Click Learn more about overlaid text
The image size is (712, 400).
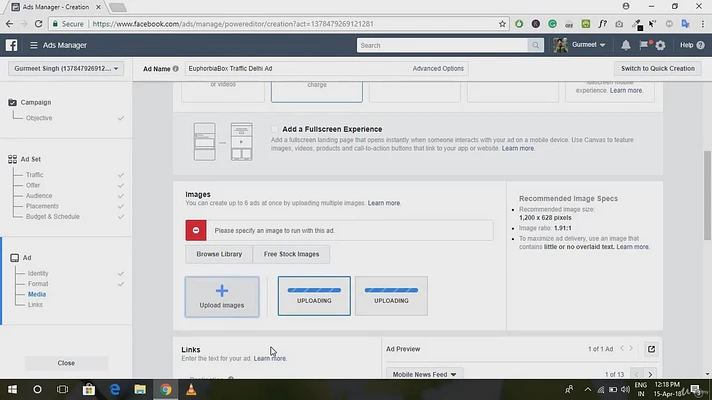point(633,247)
